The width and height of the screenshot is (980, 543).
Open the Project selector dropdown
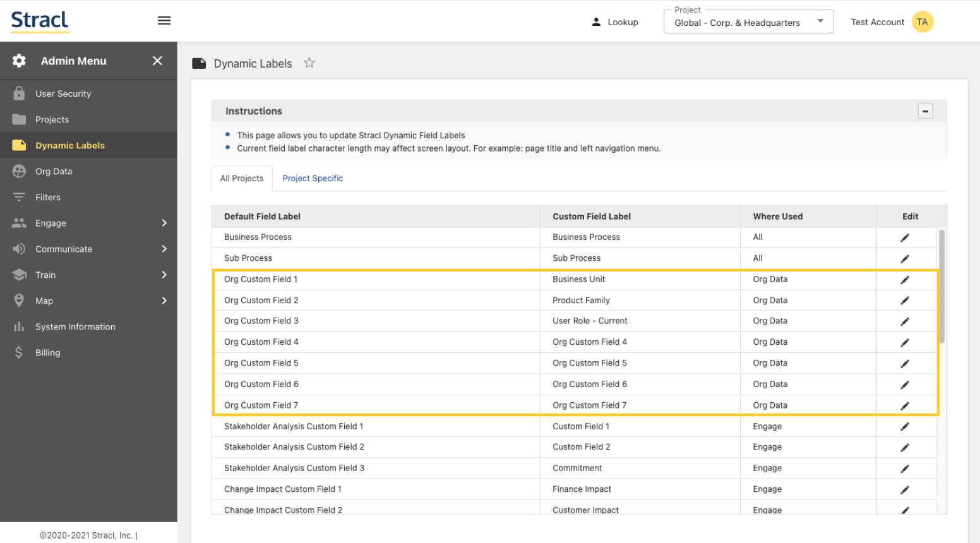pyautogui.click(x=820, y=21)
